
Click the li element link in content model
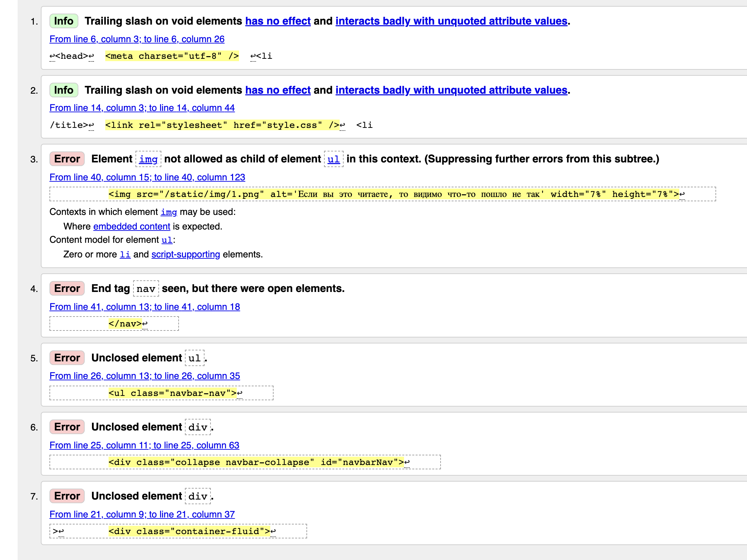pos(125,255)
